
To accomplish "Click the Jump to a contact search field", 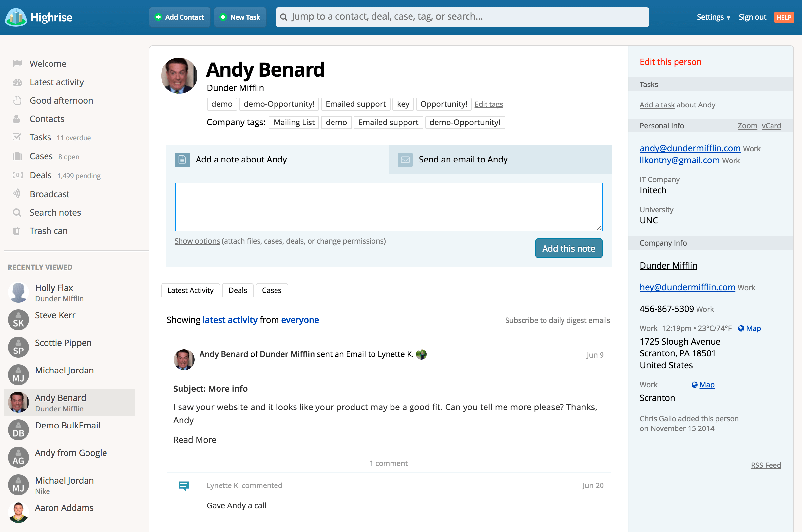I will [x=462, y=17].
